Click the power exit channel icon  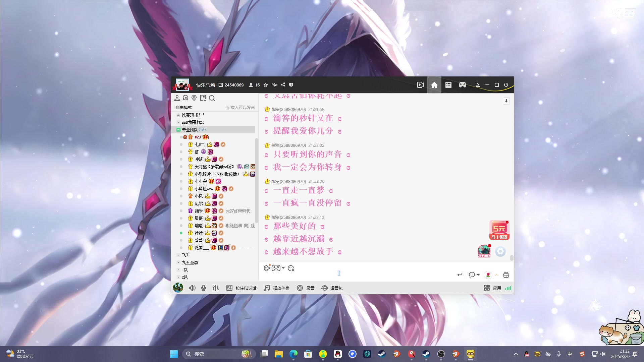[x=506, y=85]
